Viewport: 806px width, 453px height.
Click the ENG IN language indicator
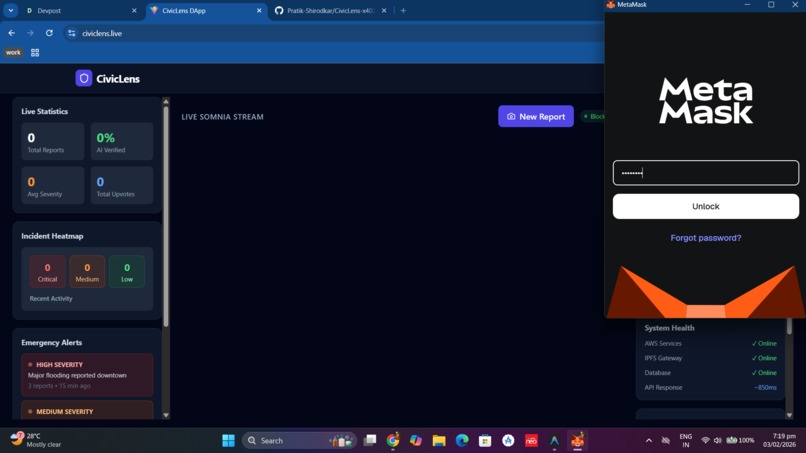(686, 441)
